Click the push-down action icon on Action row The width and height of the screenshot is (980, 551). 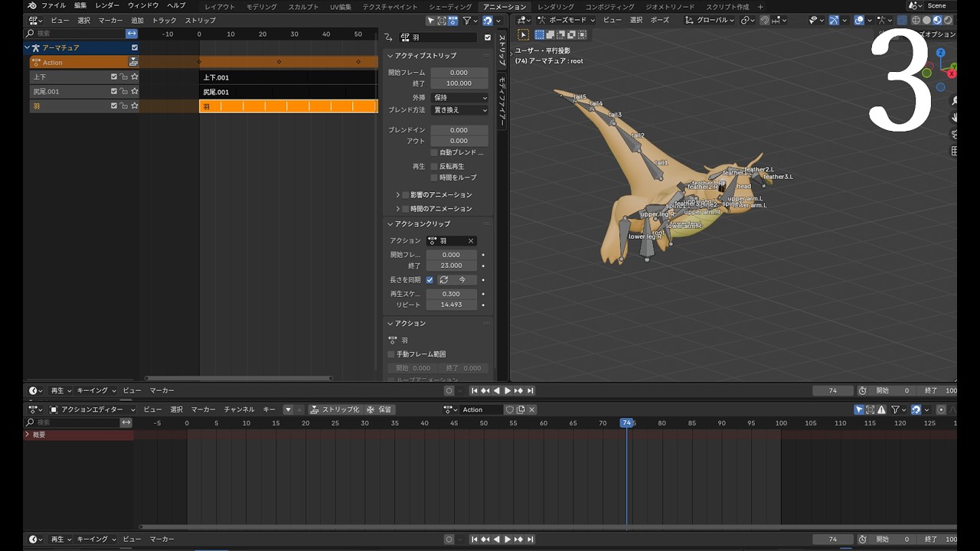[x=134, y=62]
